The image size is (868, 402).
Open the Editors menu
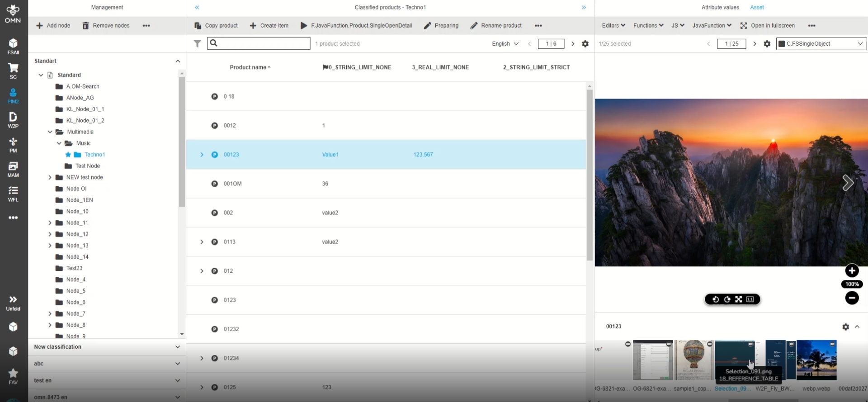[613, 26]
